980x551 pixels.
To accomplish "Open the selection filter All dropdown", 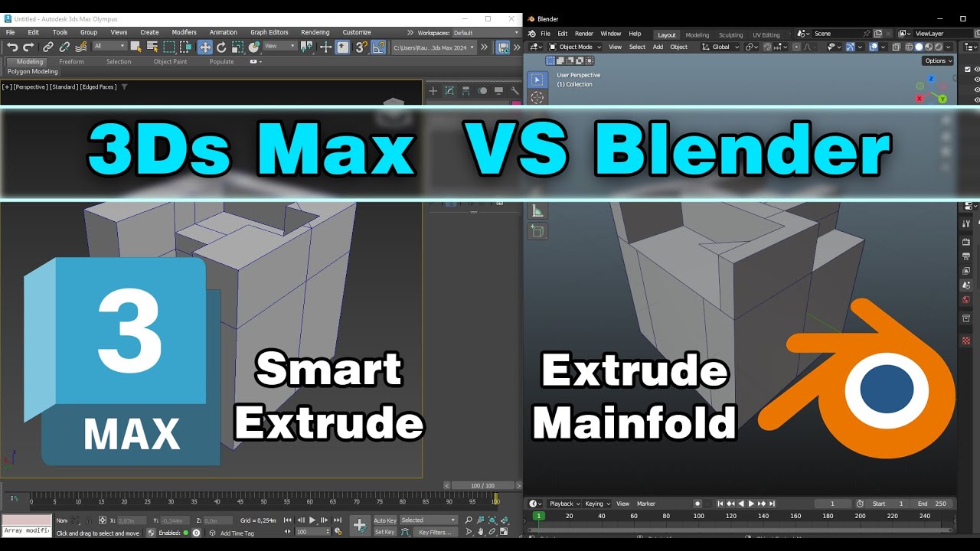I will (109, 46).
